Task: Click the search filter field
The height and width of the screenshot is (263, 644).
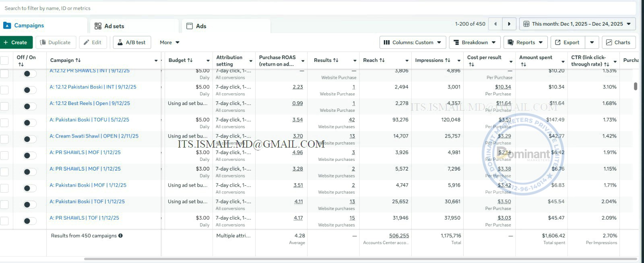Action: click(x=318, y=8)
